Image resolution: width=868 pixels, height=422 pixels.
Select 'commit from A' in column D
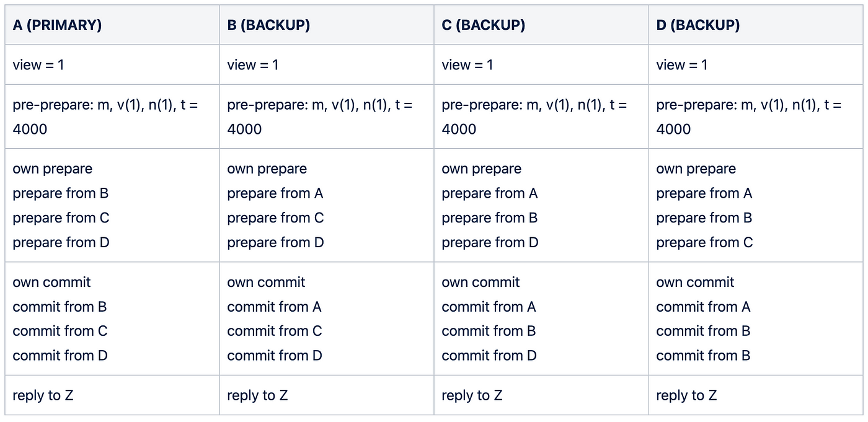point(703,307)
